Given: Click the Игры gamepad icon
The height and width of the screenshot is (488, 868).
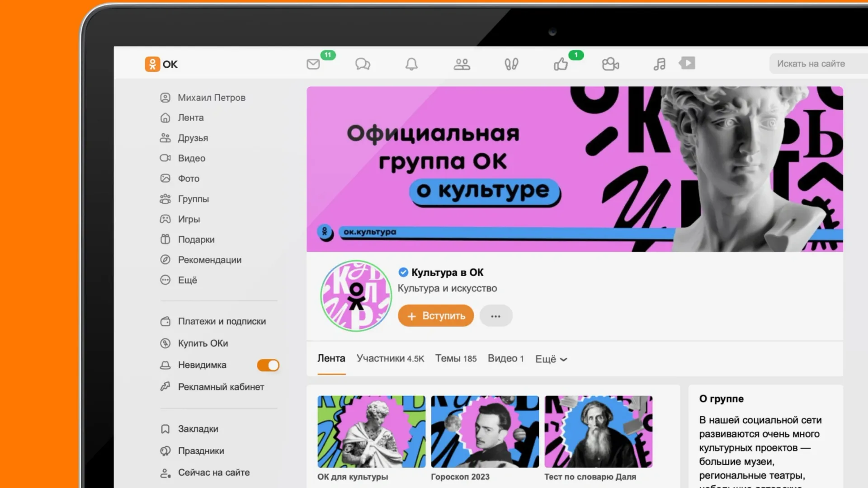Looking at the screenshot, I should point(165,219).
